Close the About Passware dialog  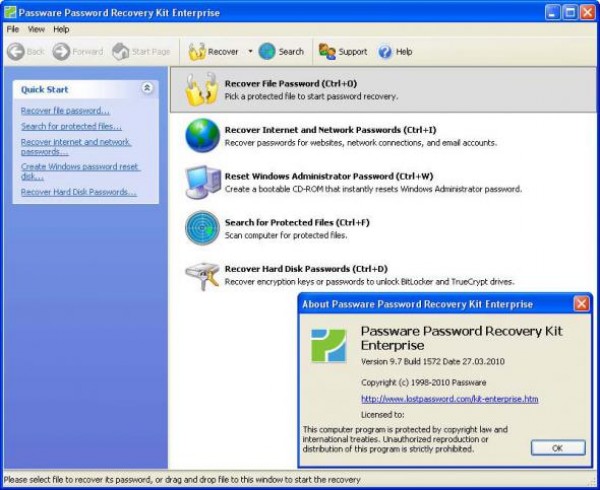[581, 304]
